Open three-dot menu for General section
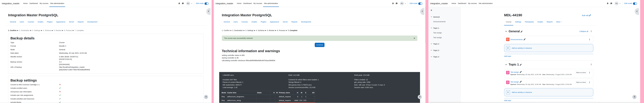Screen dimensions: 644x103 tap(591, 31)
